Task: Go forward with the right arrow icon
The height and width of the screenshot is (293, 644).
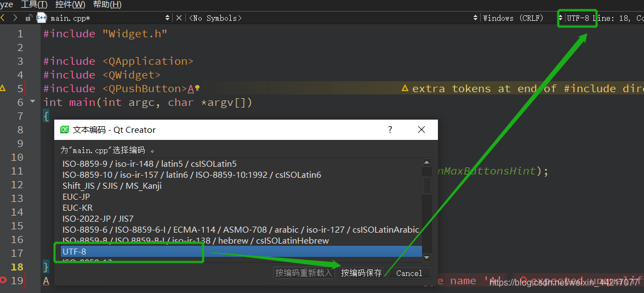Action: click(15, 18)
